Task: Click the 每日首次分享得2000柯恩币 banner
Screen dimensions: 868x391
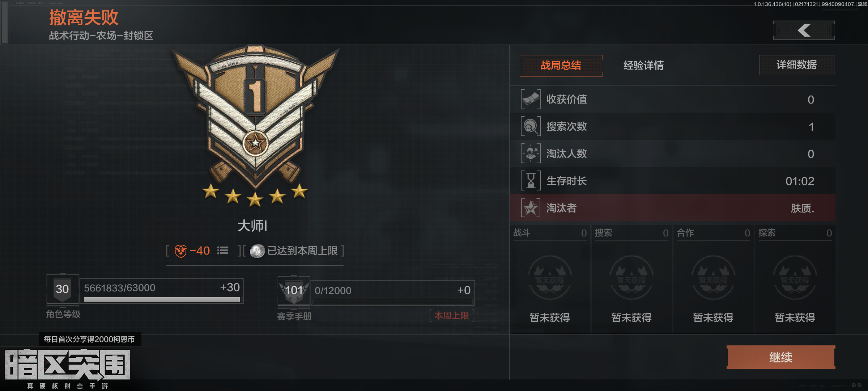Action: click(x=89, y=339)
